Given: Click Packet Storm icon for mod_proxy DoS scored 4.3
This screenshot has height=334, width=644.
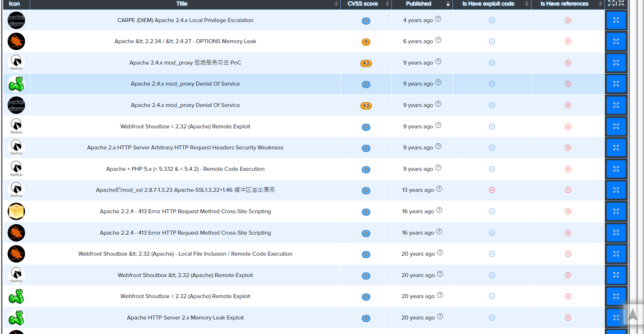Looking at the screenshot, I should point(16,105).
